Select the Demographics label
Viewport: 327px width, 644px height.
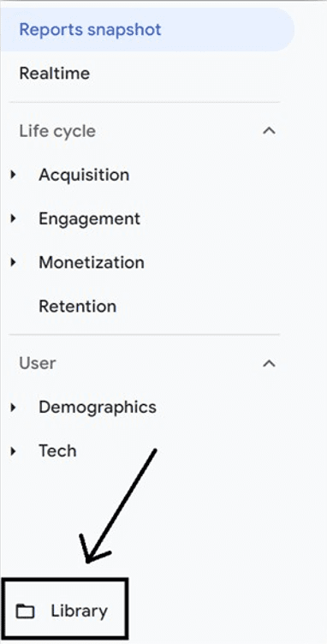[98, 408]
